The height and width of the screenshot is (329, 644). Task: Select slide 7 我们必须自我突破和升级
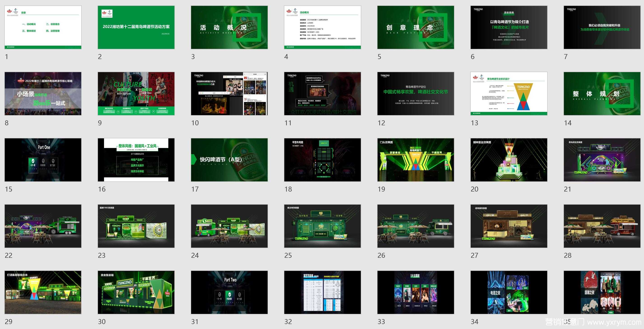pyautogui.click(x=602, y=27)
